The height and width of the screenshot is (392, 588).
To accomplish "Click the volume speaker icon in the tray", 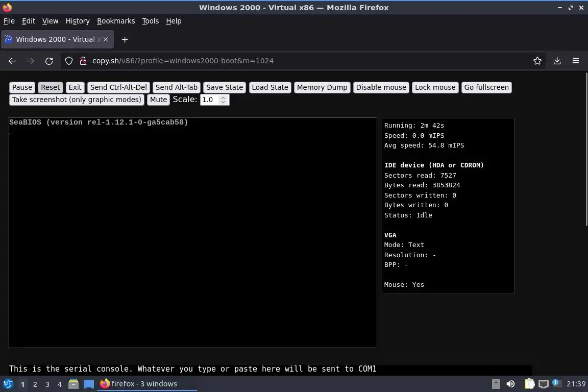I will tap(510, 384).
